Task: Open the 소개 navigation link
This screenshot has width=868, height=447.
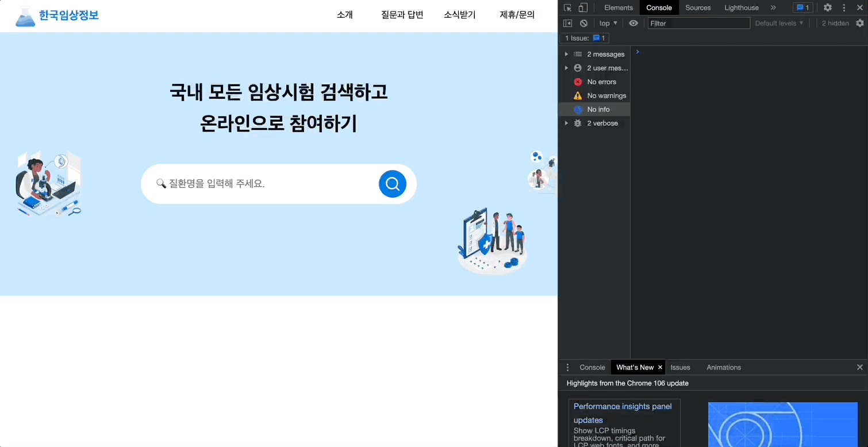Action: click(x=345, y=15)
